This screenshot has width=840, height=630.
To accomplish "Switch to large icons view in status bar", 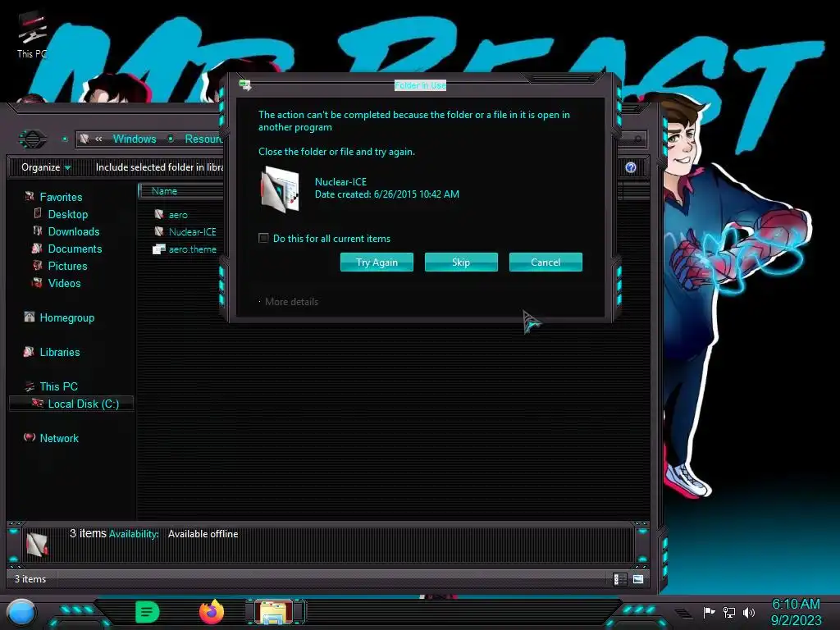I will (637, 579).
